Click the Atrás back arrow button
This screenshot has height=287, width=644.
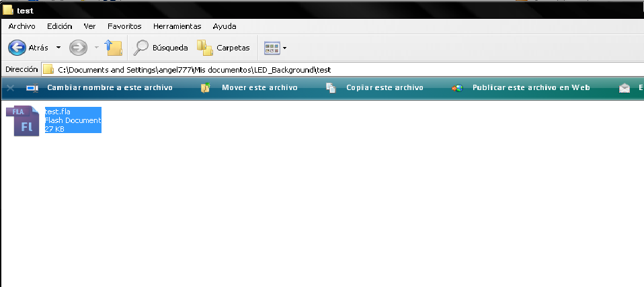[17, 48]
